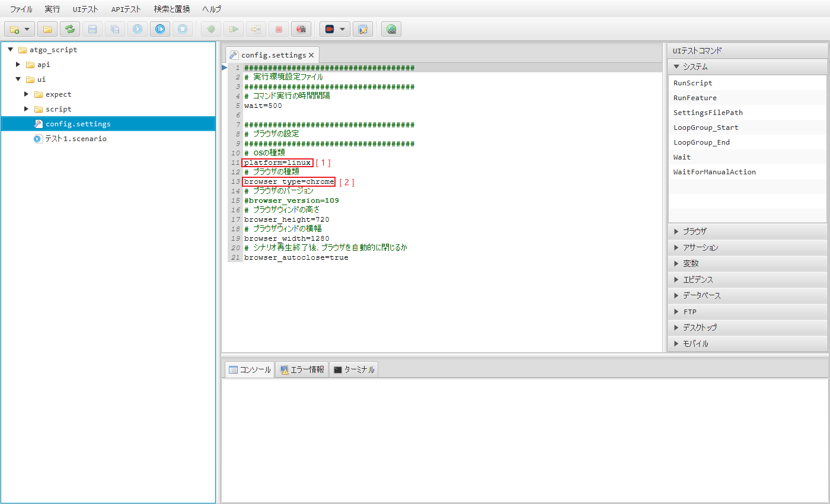This screenshot has width=830, height=504.
Task: Open the ヘルプ menu
Action: [x=212, y=9]
